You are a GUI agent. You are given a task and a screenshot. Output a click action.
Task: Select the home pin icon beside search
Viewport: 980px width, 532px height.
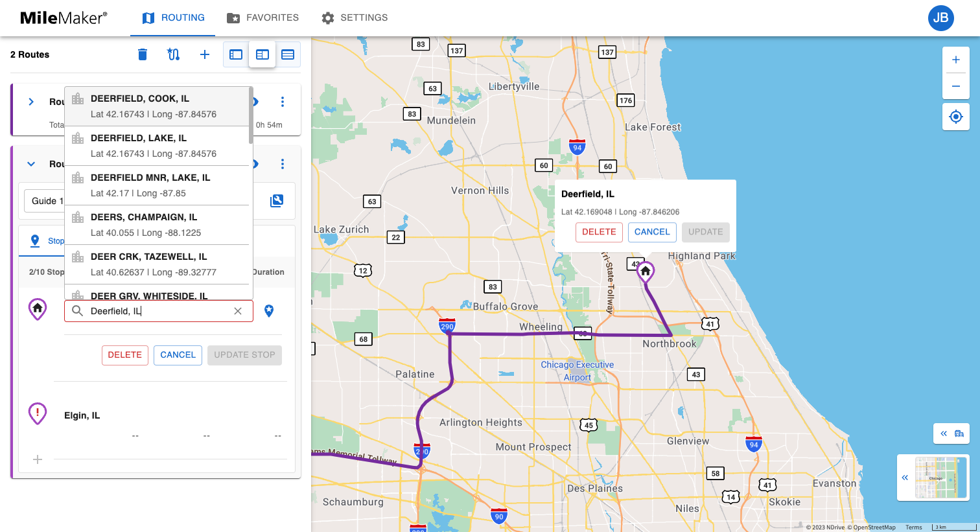coord(38,309)
